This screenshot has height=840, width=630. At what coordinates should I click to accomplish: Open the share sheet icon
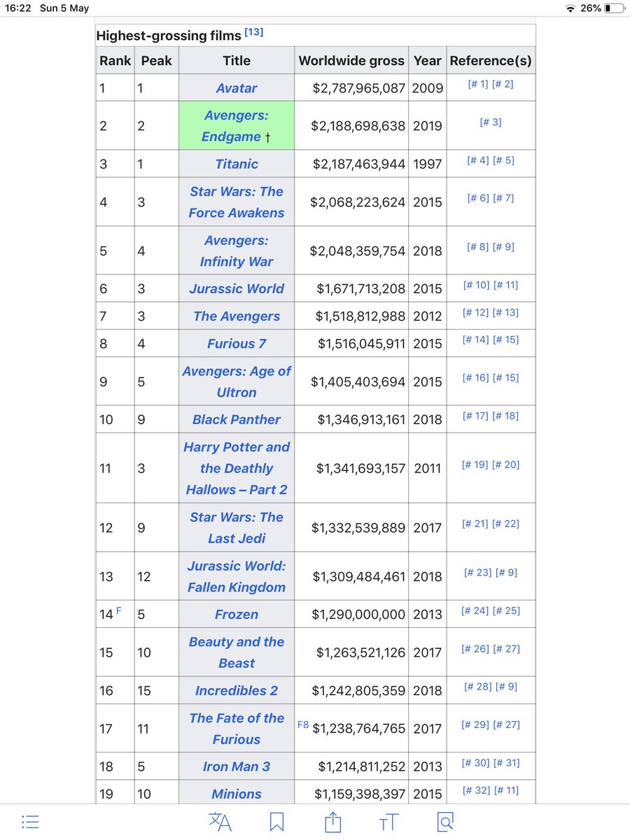point(333,820)
